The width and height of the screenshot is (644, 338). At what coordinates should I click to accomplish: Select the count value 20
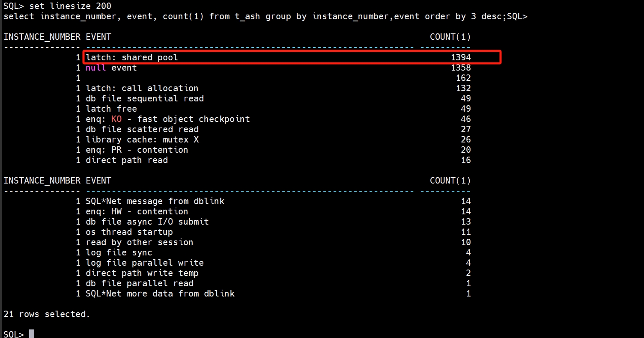click(x=466, y=150)
